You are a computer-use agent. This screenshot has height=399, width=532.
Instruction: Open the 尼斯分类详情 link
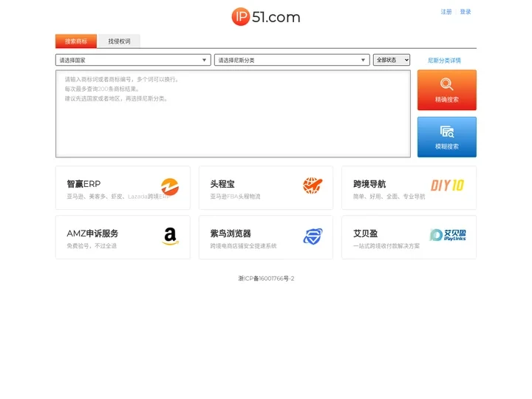[x=444, y=61]
